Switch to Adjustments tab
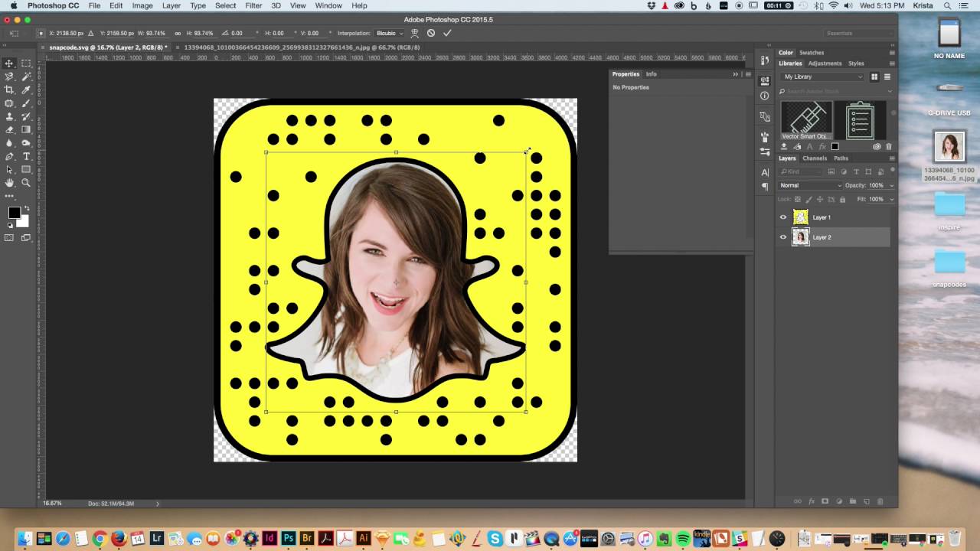Screen dimensions: 980x551 (x=825, y=64)
